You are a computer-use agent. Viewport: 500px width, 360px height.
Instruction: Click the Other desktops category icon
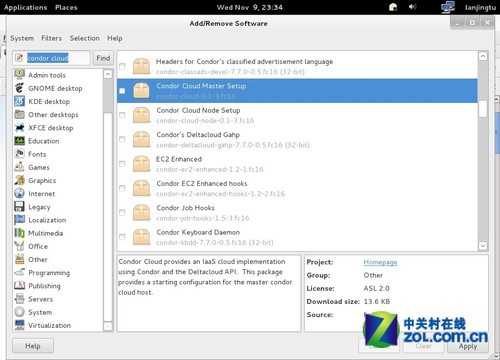[19, 114]
